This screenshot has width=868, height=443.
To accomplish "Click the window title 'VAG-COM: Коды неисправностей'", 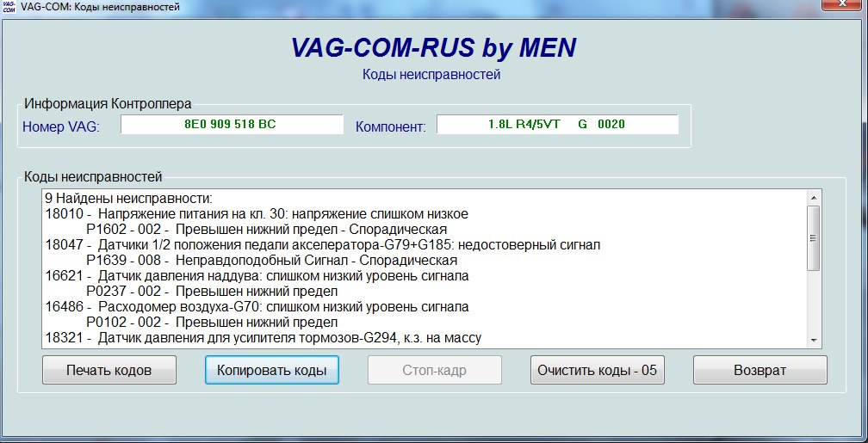I will [x=100, y=7].
